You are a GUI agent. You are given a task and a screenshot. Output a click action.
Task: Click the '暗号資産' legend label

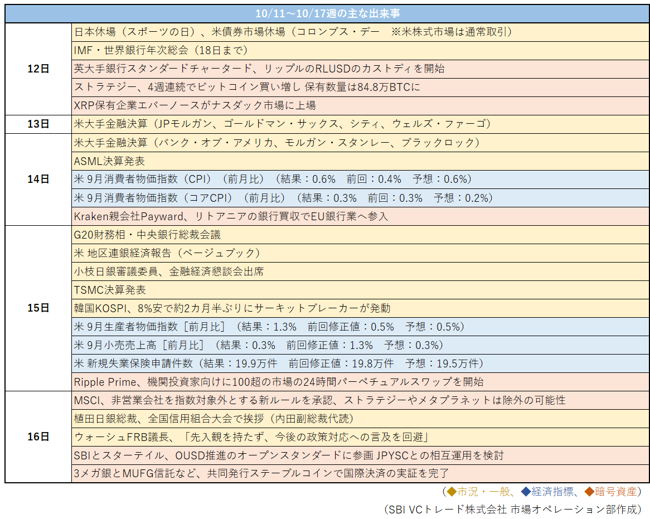pos(616,492)
